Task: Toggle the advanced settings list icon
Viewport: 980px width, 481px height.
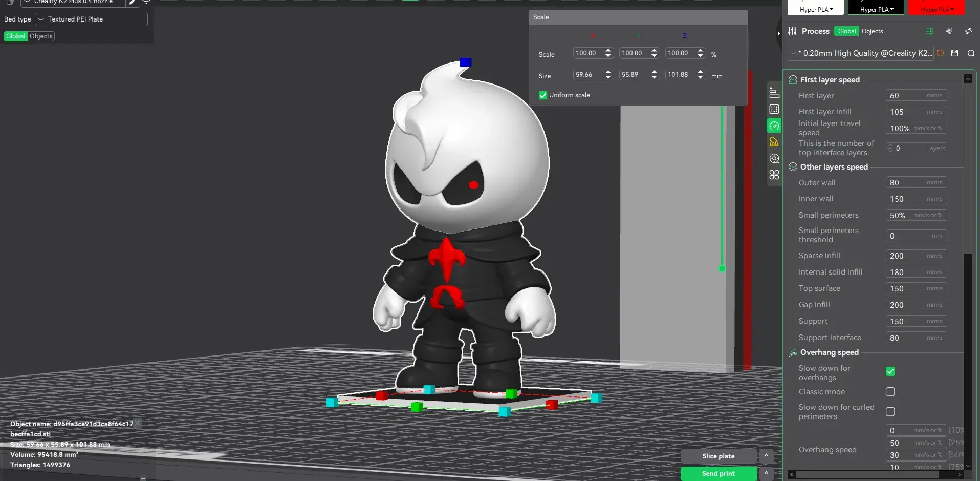Action: [930, 31]
